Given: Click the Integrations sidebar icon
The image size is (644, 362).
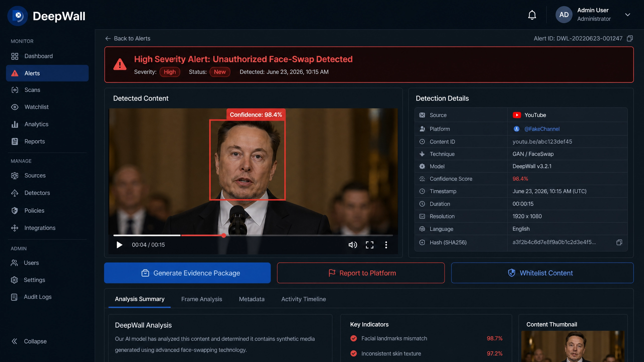Looking at the screenshot, I should (15, 228).
